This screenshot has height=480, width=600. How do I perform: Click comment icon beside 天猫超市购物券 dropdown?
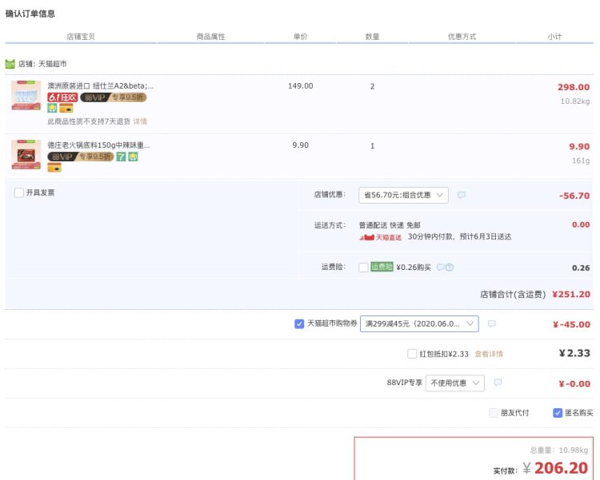pyautogui.click(x=492, y=324)
